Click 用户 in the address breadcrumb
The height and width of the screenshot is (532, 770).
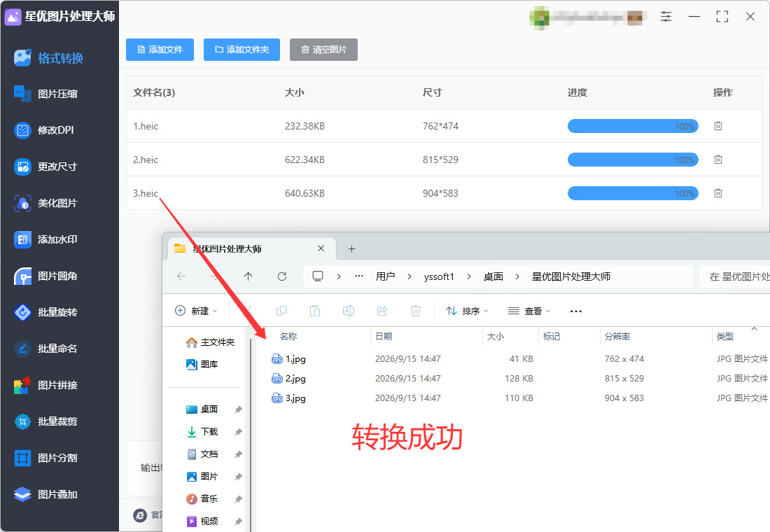point(386,276)
